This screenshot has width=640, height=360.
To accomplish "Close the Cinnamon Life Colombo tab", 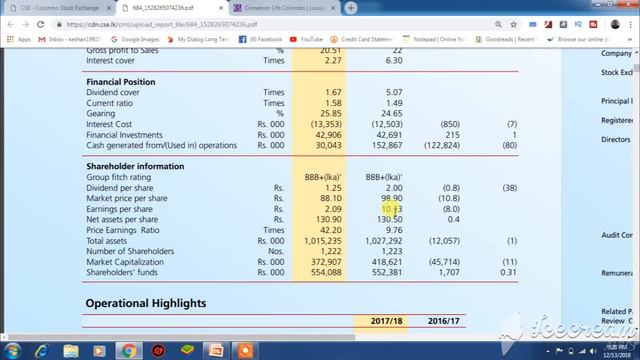I will 333,8.
